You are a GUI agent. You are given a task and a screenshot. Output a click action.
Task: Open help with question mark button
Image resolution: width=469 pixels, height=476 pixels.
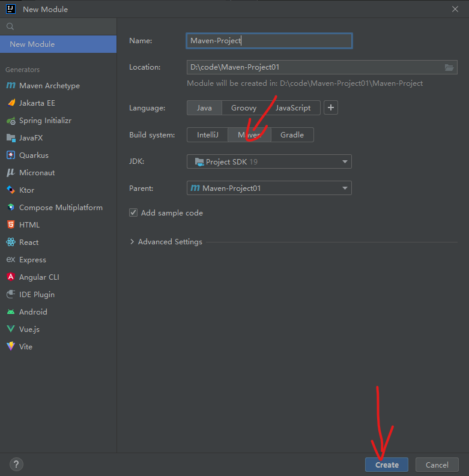coord(16,464)
